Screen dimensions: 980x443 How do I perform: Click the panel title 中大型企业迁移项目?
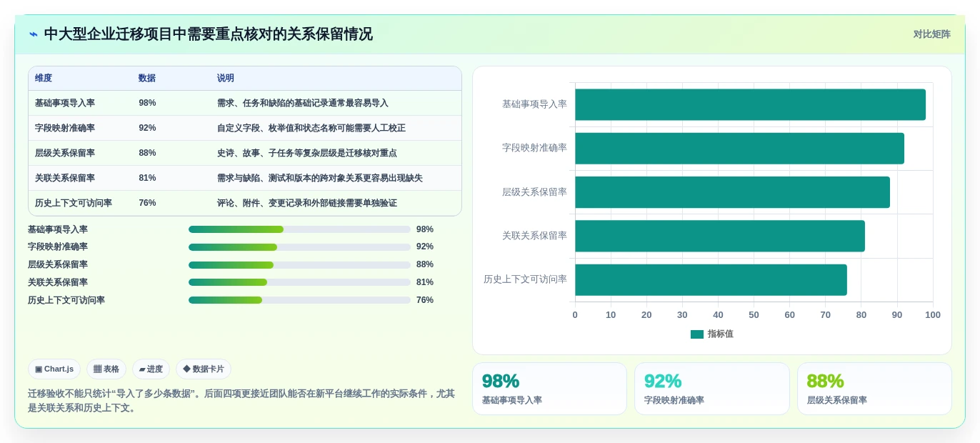pos(209,34)
